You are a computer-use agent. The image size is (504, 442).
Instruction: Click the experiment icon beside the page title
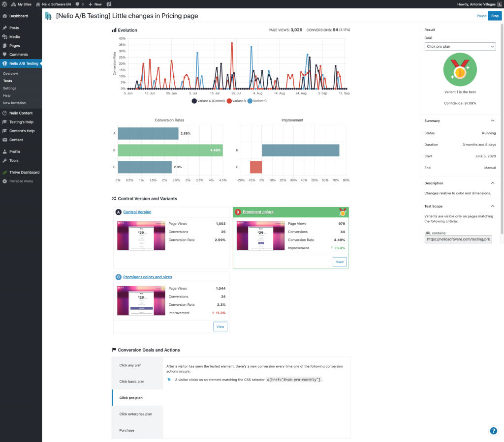(x=48, y=16)
